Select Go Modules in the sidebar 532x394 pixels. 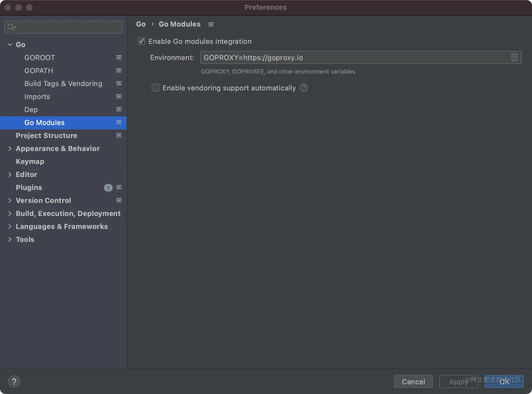click(x=63, y=122)
